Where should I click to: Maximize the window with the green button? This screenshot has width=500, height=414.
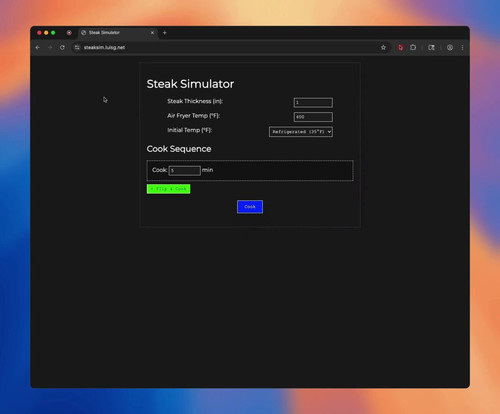click(x=53, y=33)
